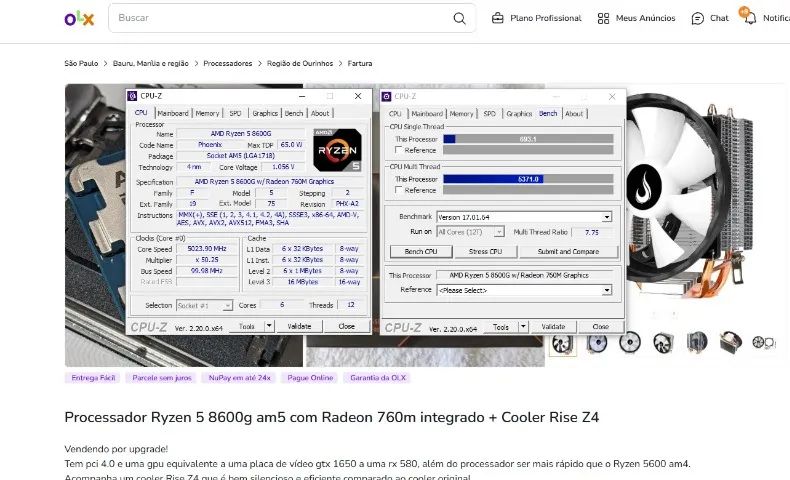Image resolution: width=790 pixels, height=480 pixels.
Task: Select first cooler thumbnail with border
Action: [562, 344]
